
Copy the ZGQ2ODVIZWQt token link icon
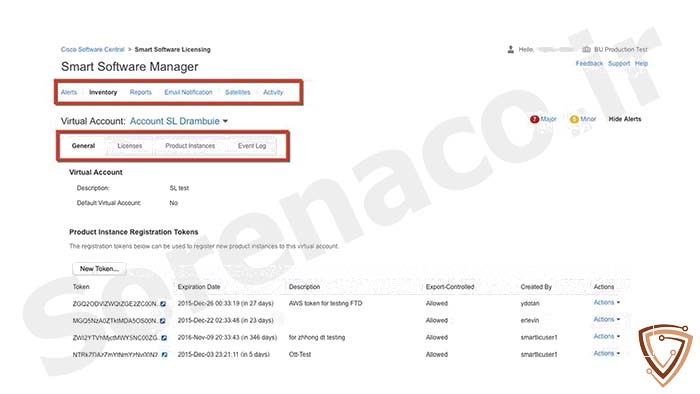click(x=163, y=304)
